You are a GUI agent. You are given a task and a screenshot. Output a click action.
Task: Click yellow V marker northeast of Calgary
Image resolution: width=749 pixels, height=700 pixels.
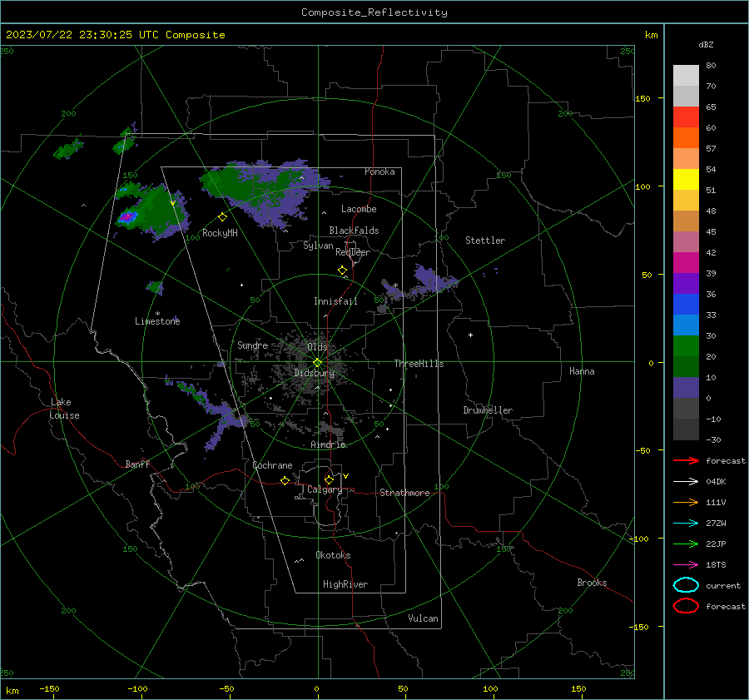pyautogui.click(x=346, y=476)
